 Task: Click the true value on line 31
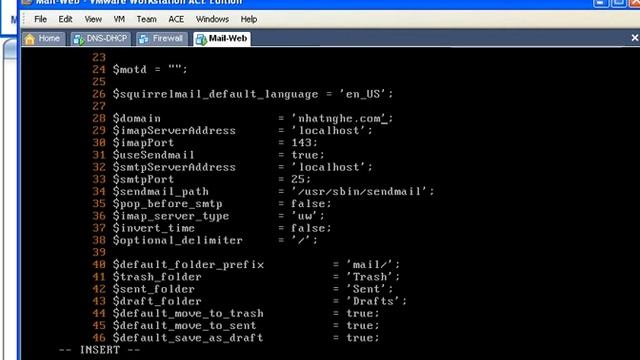(304, 155)
